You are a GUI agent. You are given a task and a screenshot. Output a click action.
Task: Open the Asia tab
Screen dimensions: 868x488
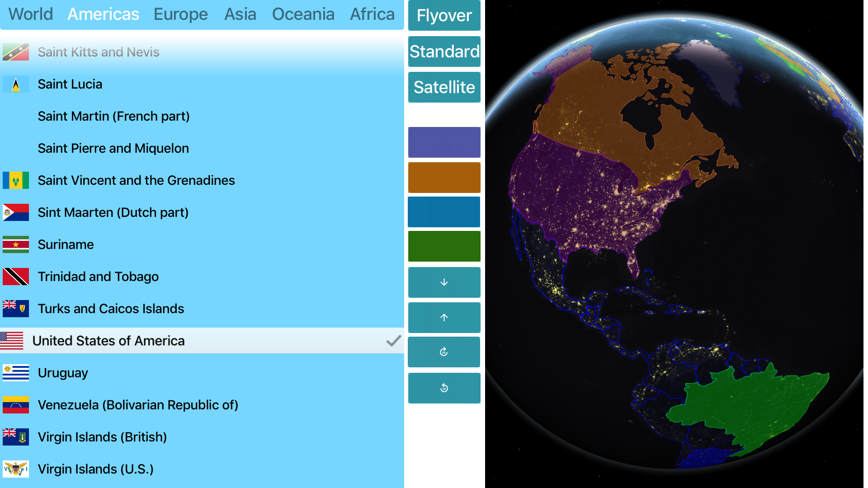(x=240, y=14)
